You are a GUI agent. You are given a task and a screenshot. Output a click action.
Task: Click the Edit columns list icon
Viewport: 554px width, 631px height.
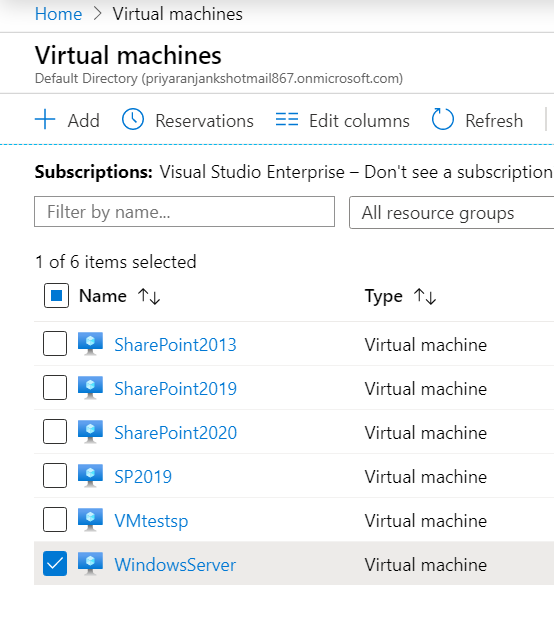click(287, 120)
